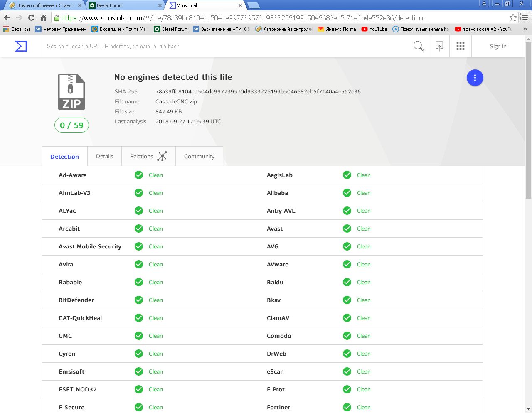Image resolution: width=532 pixels, height=413 pixels.
Task: Open the Поиск музыки emma bookmark
Action: pos(421,29)
